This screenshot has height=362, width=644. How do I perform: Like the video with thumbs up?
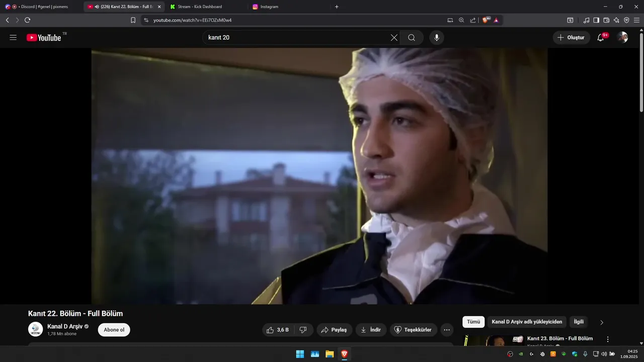[x=277, y=330]
